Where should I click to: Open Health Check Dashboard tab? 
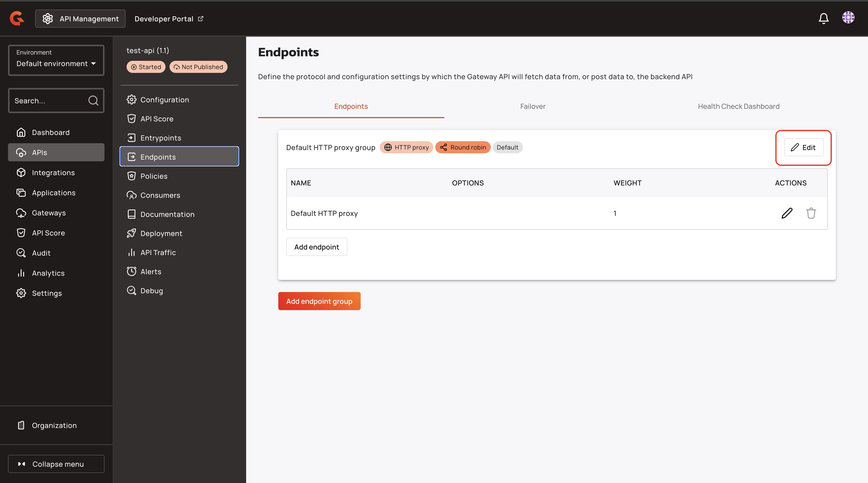(738, 107)
